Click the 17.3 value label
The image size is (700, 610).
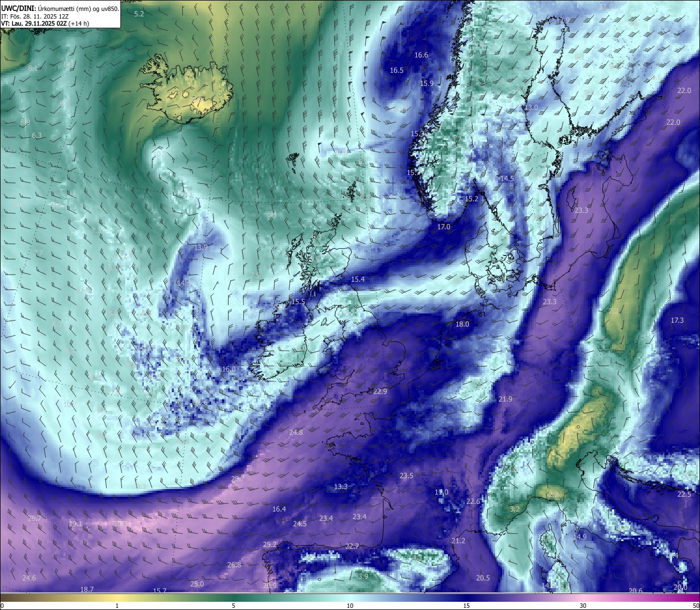[x=677, y=320]
